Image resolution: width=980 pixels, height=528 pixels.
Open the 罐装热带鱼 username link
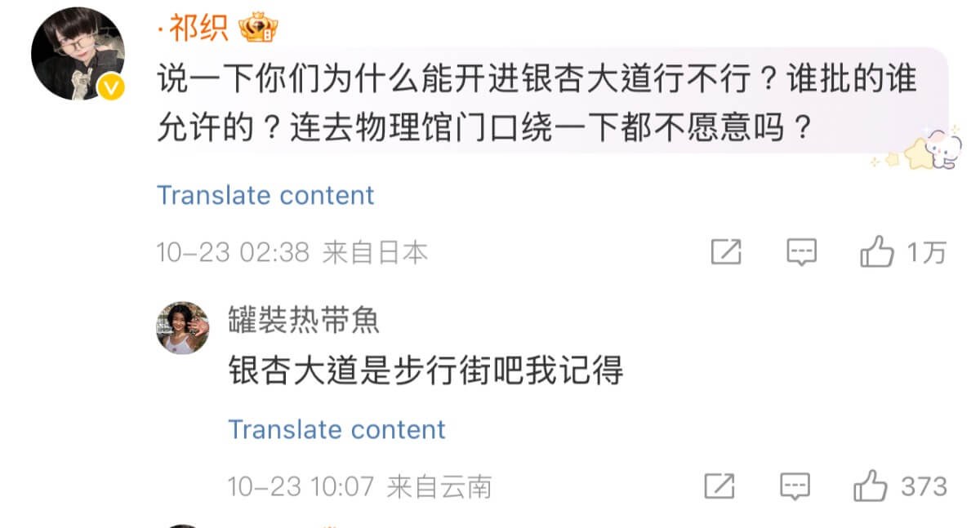[x=304, y=320]
